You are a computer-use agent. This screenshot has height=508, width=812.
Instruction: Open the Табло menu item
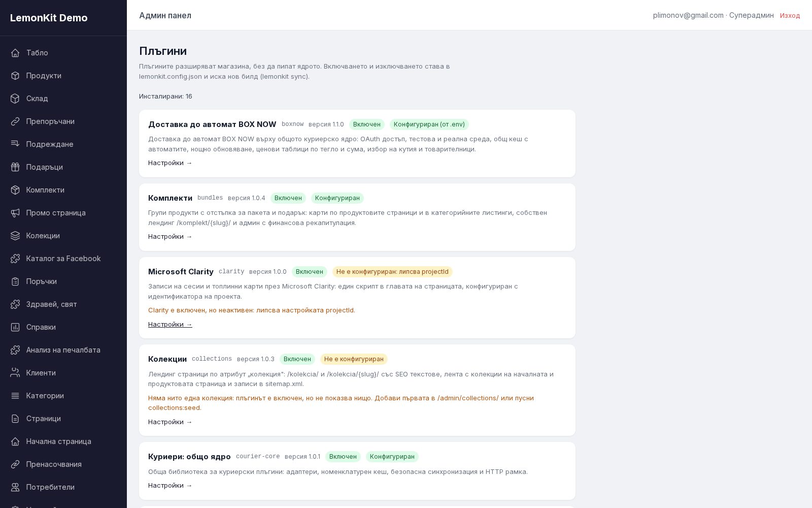point(63,53)
